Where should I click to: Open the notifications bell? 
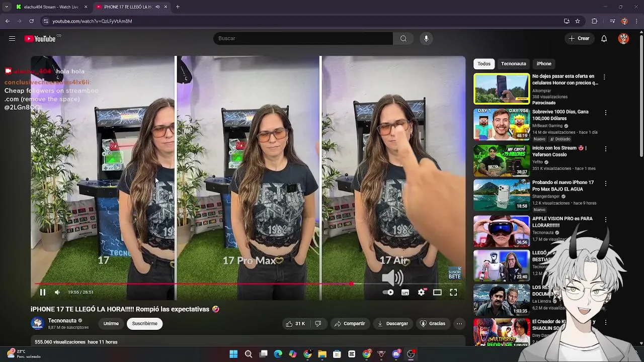tap(604, 39)
